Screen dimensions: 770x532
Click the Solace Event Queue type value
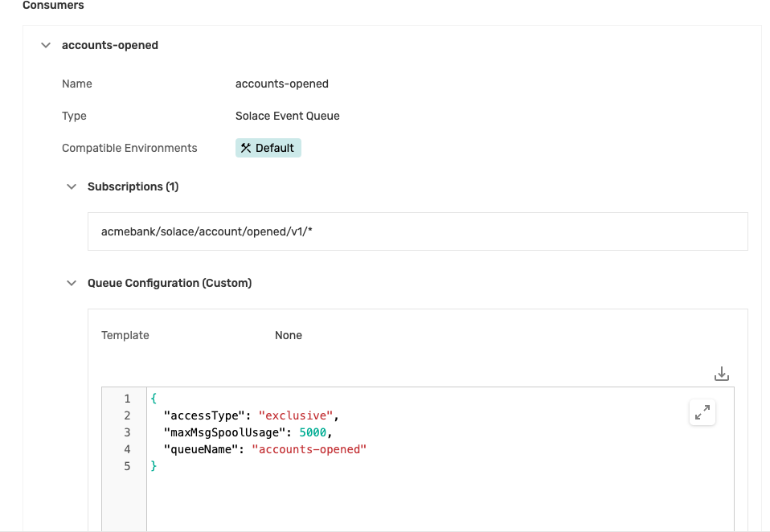coord(287,116)
